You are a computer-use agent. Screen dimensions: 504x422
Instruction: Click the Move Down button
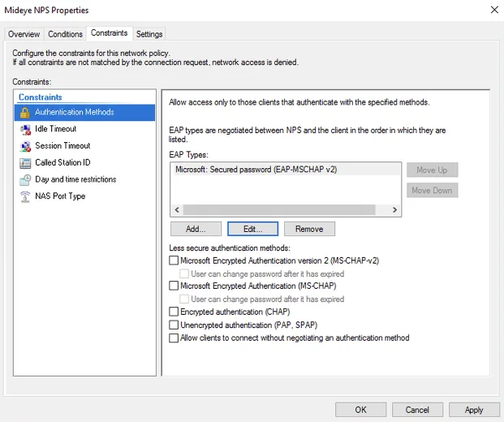coord(432,190)
